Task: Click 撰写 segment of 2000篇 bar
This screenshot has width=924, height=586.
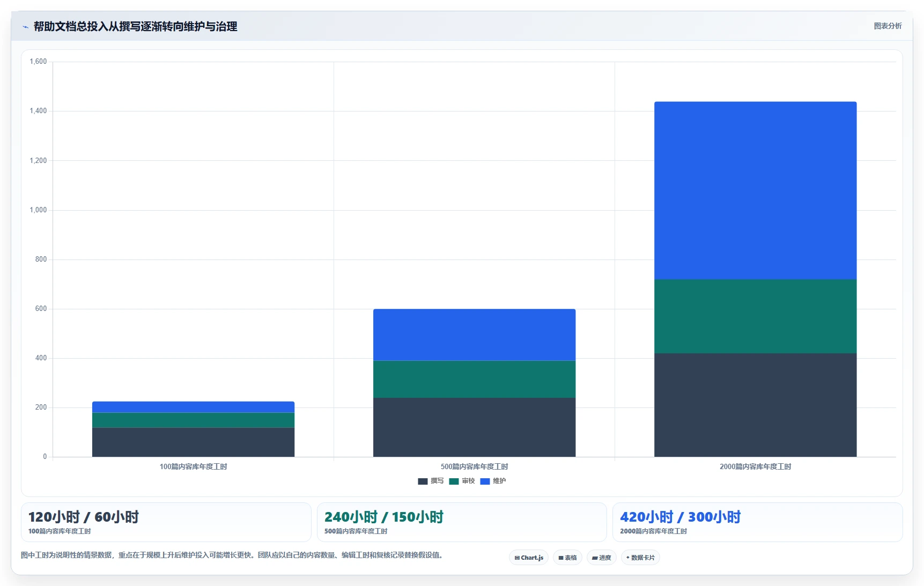Action: (x=755, y=405)
